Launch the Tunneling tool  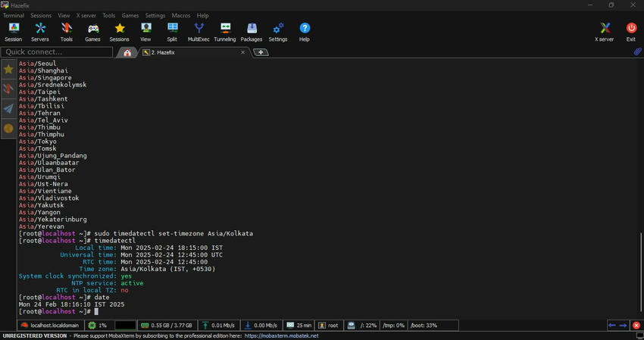[224, 31]
